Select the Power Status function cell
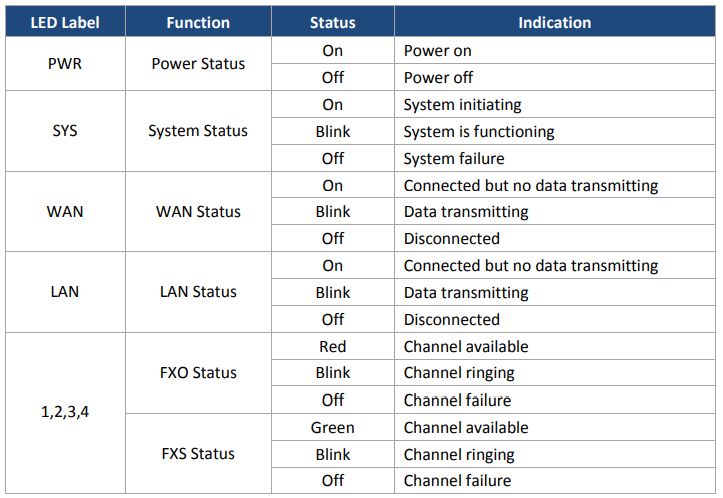 pos(198,64)
